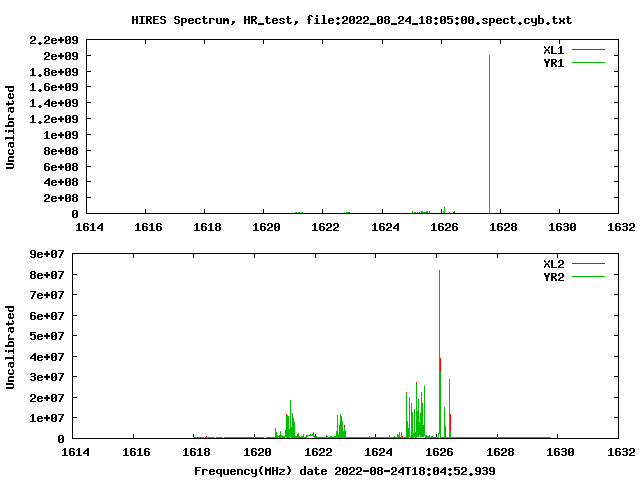This screenshot has width=640, height=480.
Task: Select XL2 legend label in bottom plot
Action: (x=553, y=264)
